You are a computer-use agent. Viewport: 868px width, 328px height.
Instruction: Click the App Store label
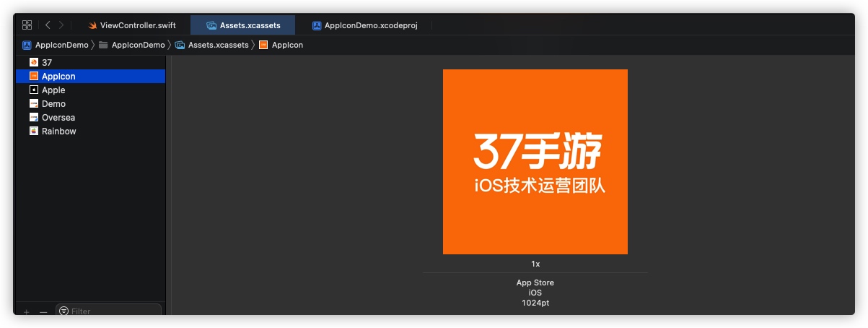(535, 282)
